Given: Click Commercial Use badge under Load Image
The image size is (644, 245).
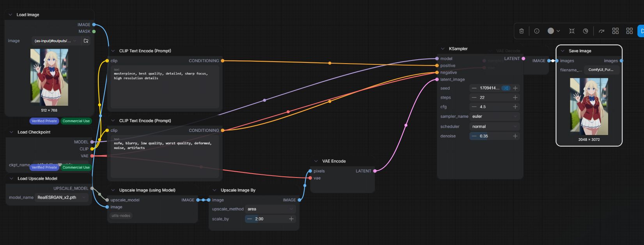Looking at the screenshot, I should coord(76,121).
